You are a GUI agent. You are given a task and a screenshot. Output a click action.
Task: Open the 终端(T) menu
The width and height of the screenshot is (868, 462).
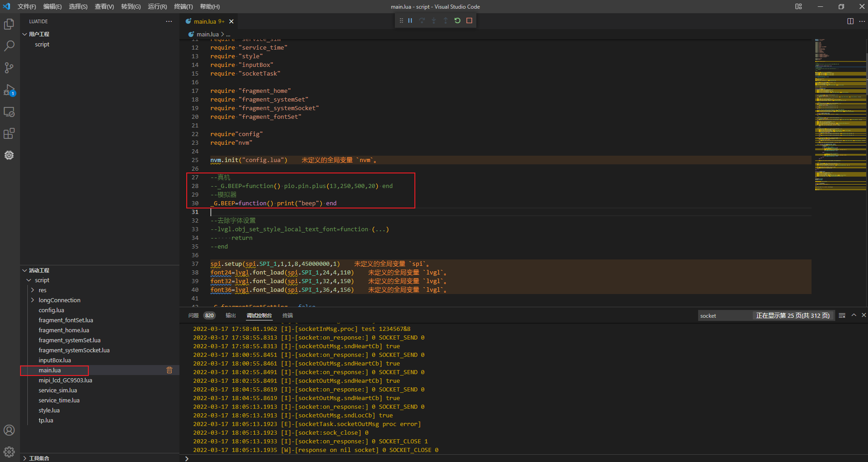[183, 6]
